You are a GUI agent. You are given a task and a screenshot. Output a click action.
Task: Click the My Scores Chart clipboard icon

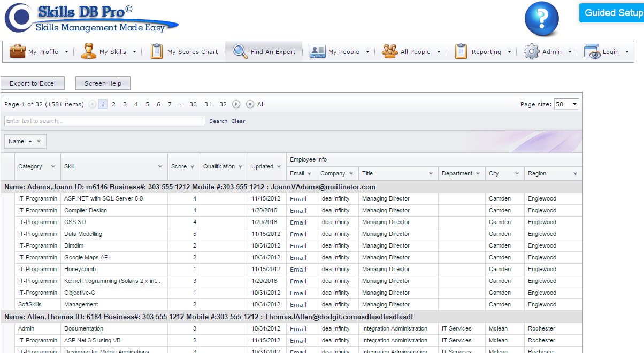[x=157, y=52]
